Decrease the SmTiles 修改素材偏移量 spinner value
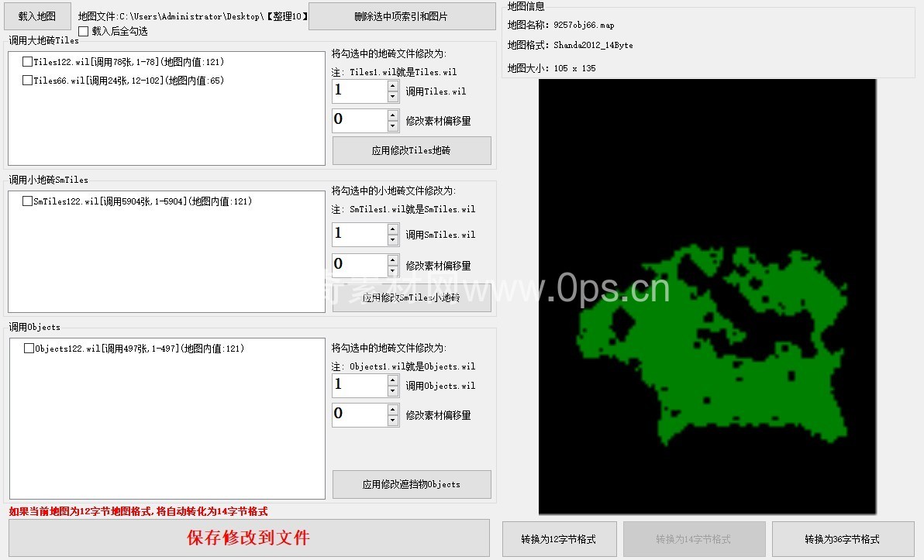924x560 pixels. tap(393, 271)
